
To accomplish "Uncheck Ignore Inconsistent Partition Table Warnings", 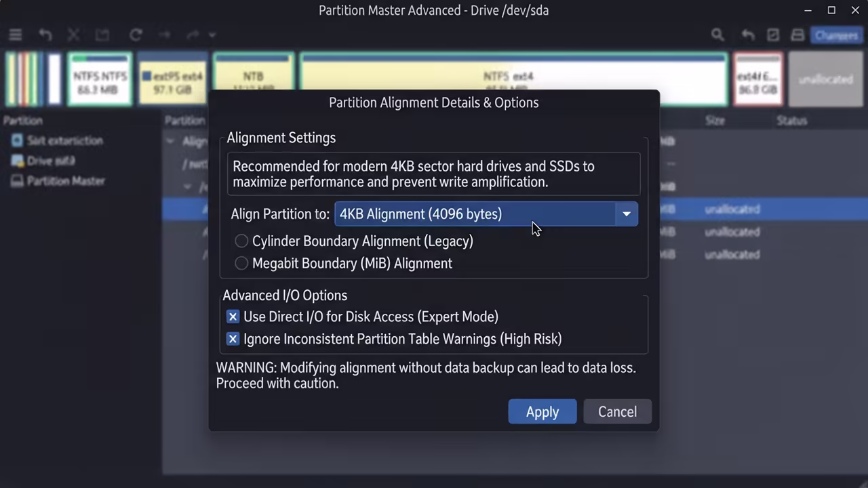I will (x=233, y=339).
